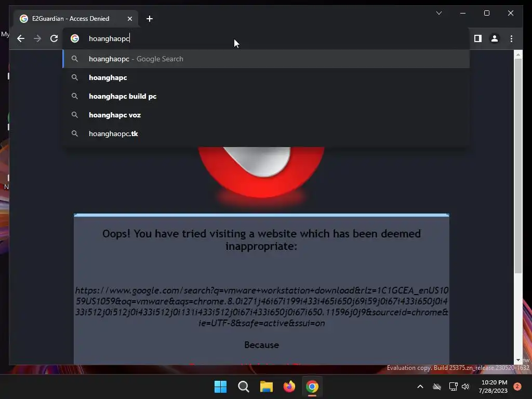
Task: Pick the 'hoanghapc voz' suggestion
Action: pyautogui.click(x=266, y=115)
